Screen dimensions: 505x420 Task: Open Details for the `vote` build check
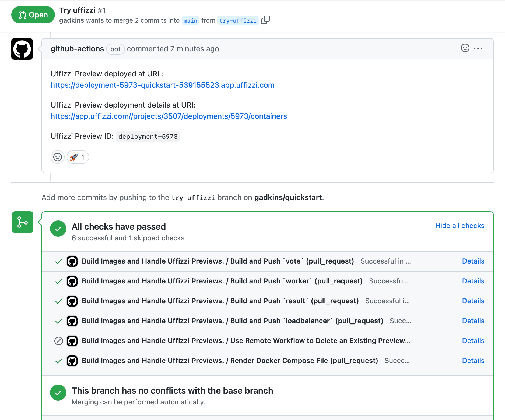[x=473, y=261]
